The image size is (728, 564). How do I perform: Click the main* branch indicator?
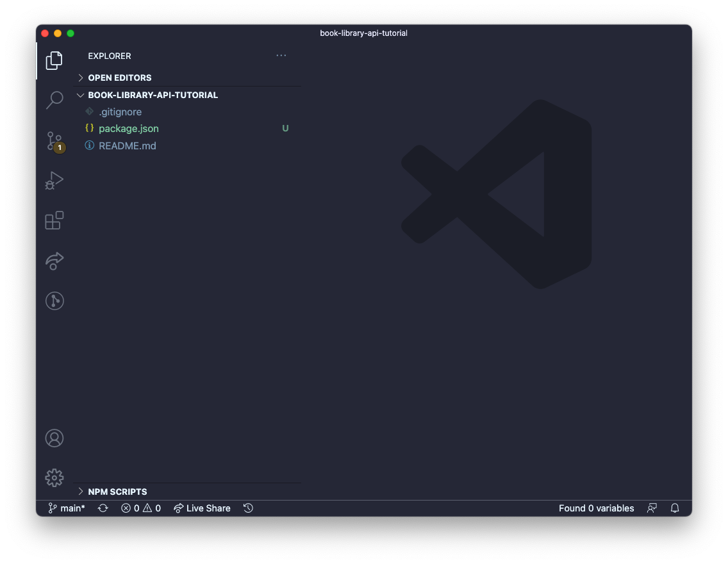click(67, 508)
